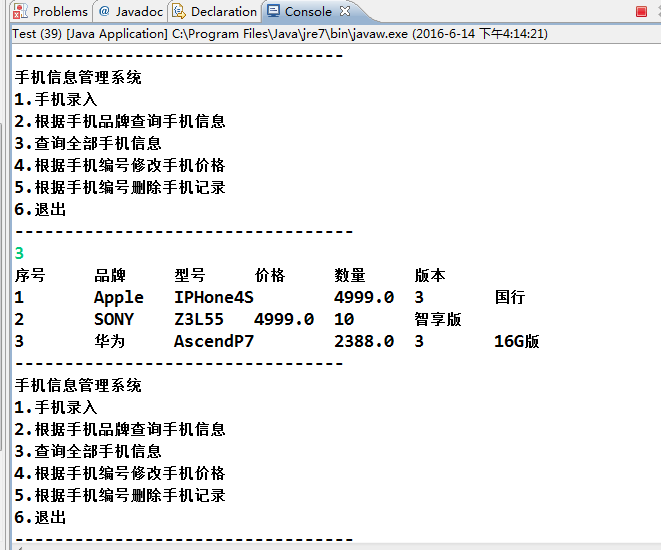
Task: Click the '智享版' version entry
Action: click(x=438, y=319)
